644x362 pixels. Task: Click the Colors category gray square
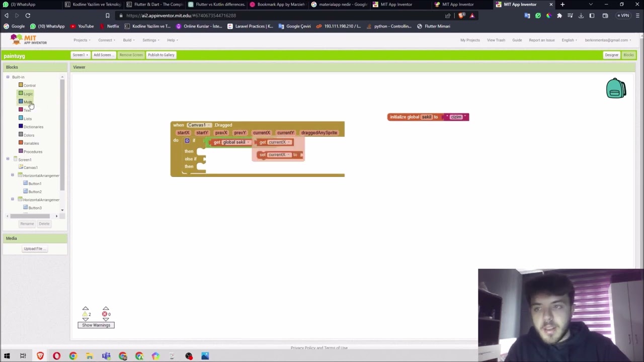21,135
